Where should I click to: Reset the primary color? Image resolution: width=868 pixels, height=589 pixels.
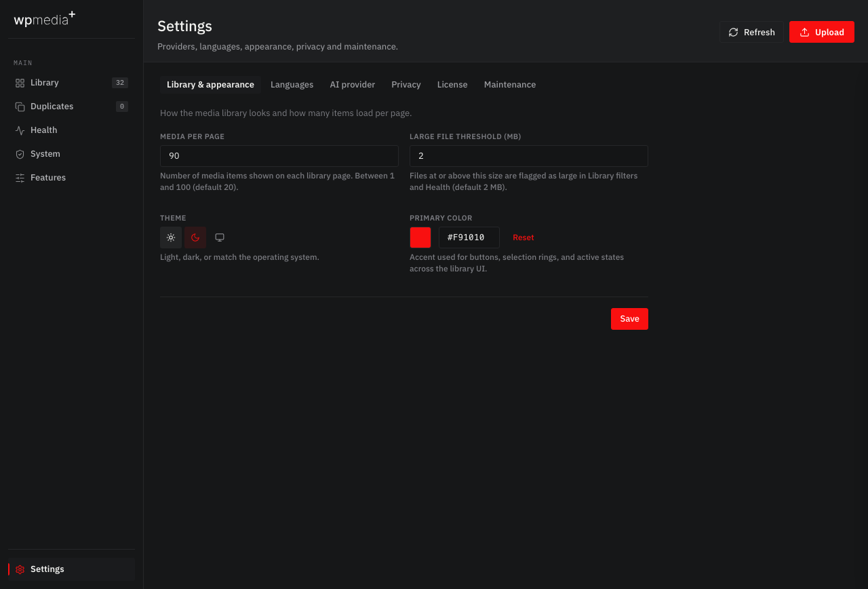point(524,237)
